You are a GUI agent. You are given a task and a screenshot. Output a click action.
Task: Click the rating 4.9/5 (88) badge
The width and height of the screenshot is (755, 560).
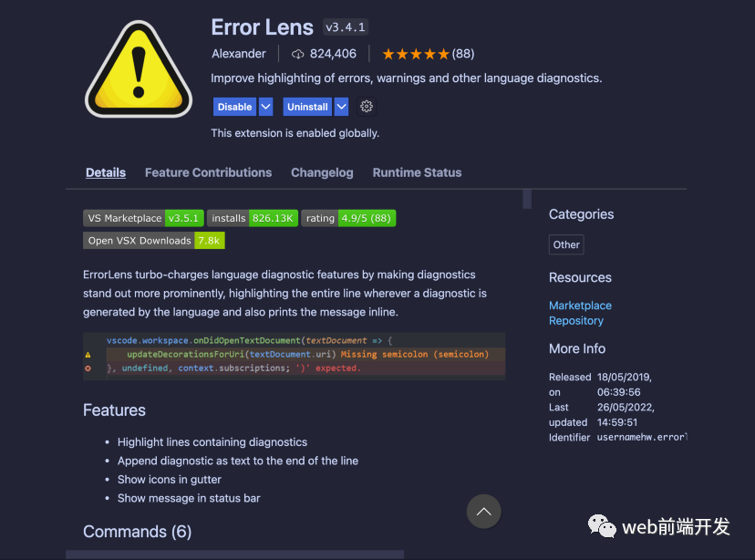[348, 218]
